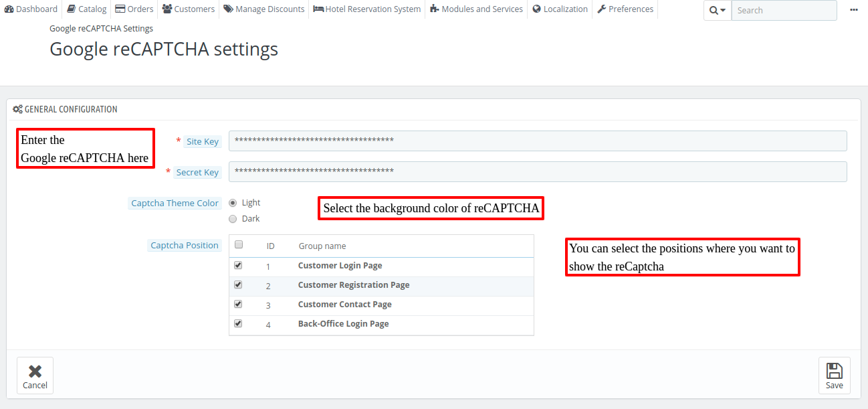Click the Customer Login Page row text

point(340,266)
